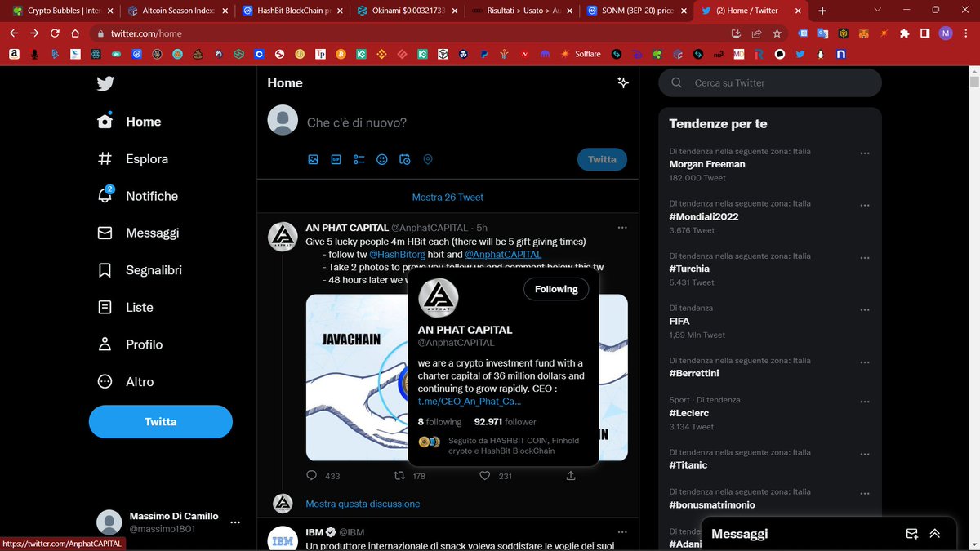Open more options on the IBM tweet

click(x=622, y=531)
